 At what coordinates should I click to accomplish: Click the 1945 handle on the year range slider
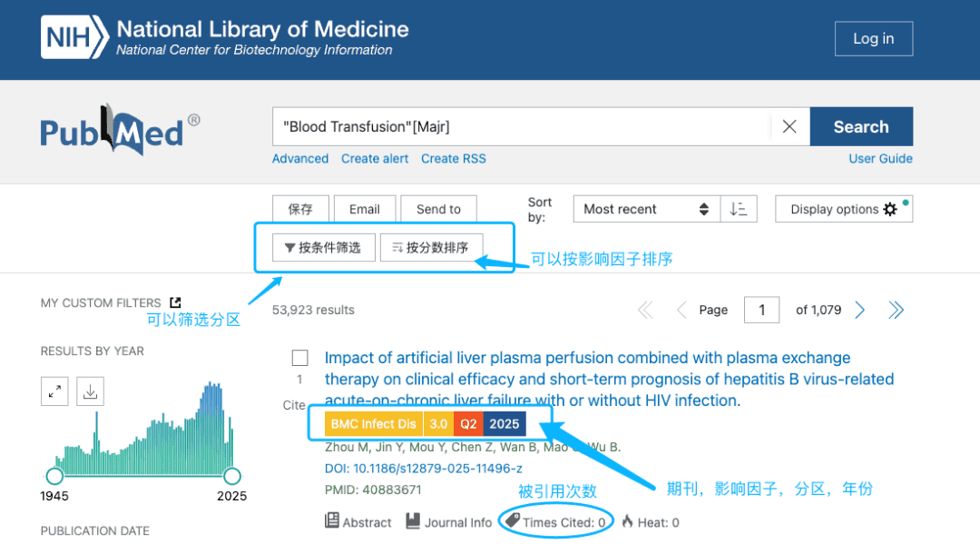pyautogui.click(x=54, y=476)
